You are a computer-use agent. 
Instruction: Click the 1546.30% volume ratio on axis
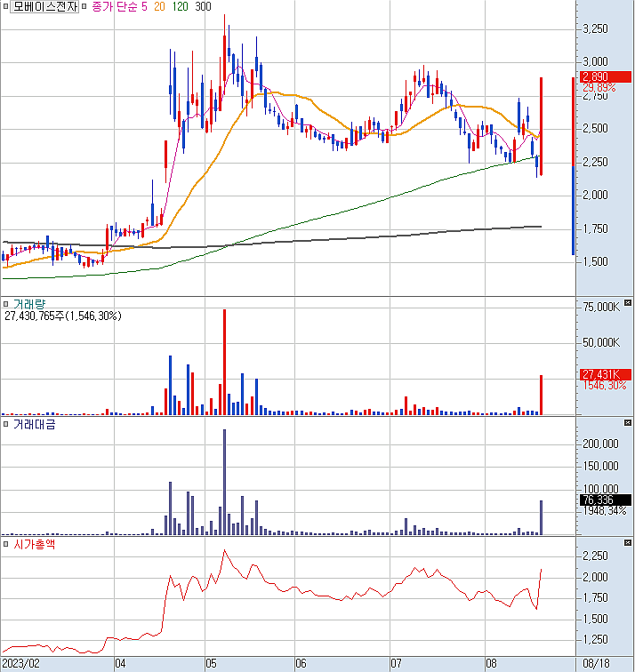(x=604, y=385)
